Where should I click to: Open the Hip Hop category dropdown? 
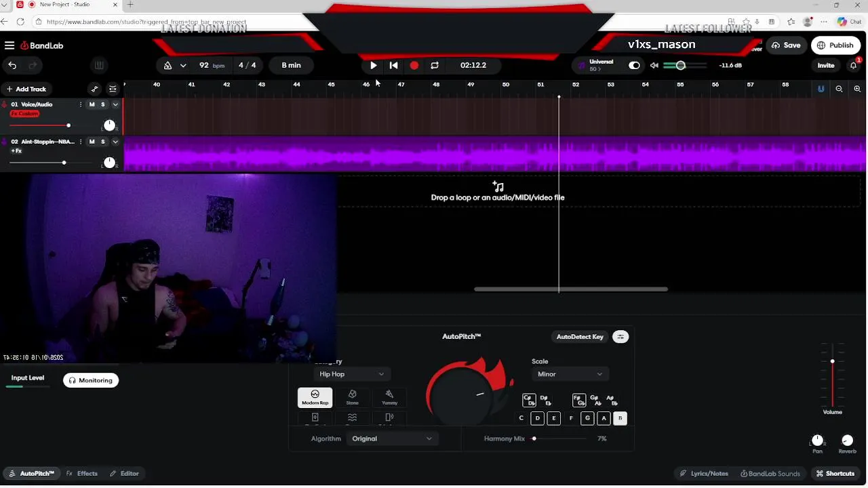(x=352, y=374)
